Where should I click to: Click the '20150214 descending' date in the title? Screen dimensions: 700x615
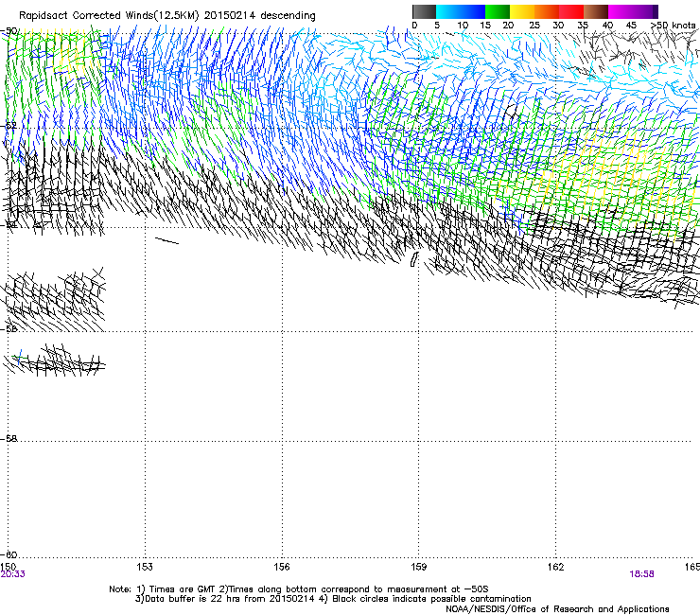coord(260,15)
